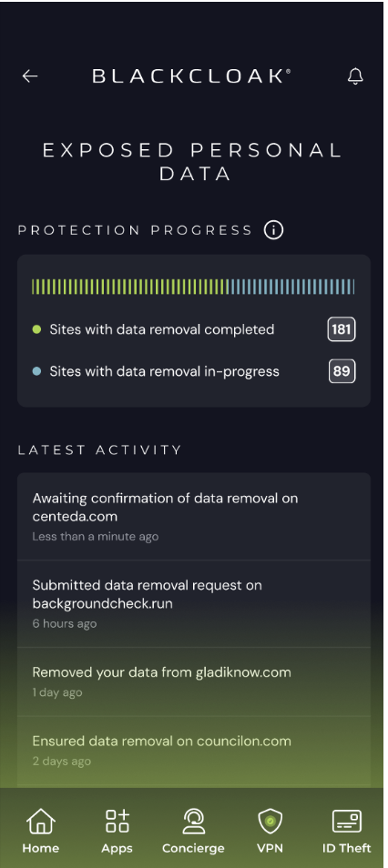This screenshot has width=388, height=868.
Task: Click the blue portion of progress bar
Action: coord(291,287)
